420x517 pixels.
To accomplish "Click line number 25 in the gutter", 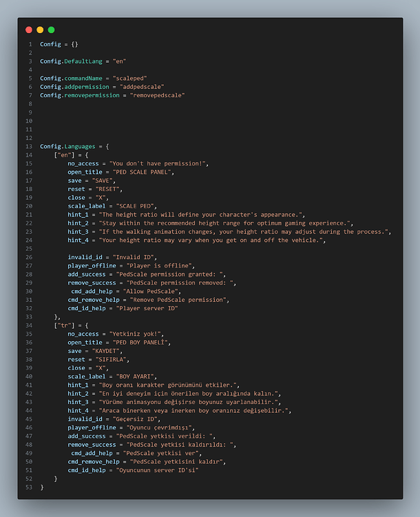I will [x=29, y=249].
